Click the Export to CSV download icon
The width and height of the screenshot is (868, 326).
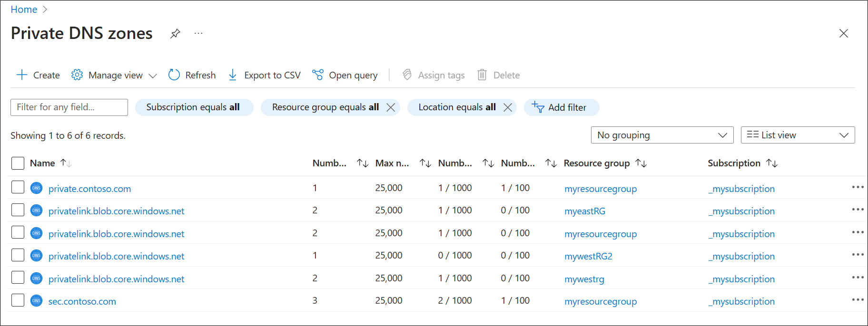233,75
